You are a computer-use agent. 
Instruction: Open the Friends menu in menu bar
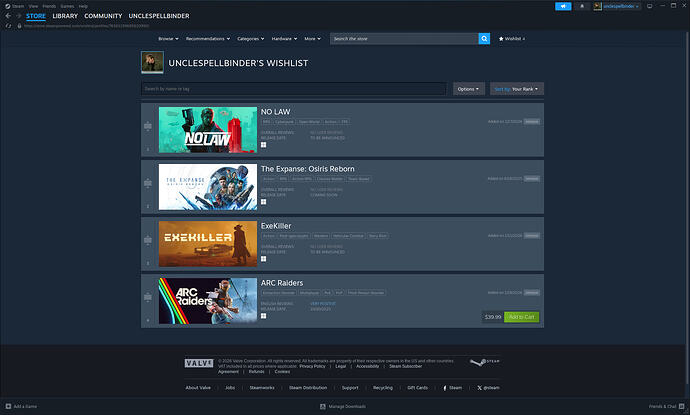47,5
